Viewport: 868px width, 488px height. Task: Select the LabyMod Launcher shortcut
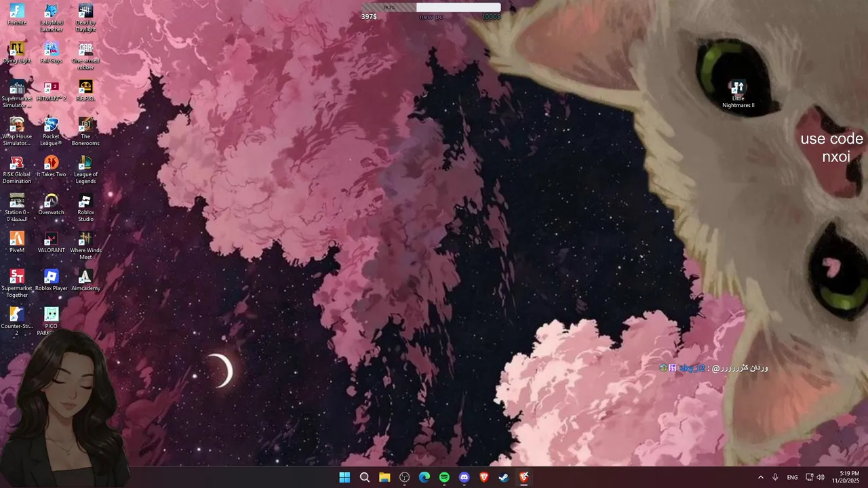tap(51, 18)
